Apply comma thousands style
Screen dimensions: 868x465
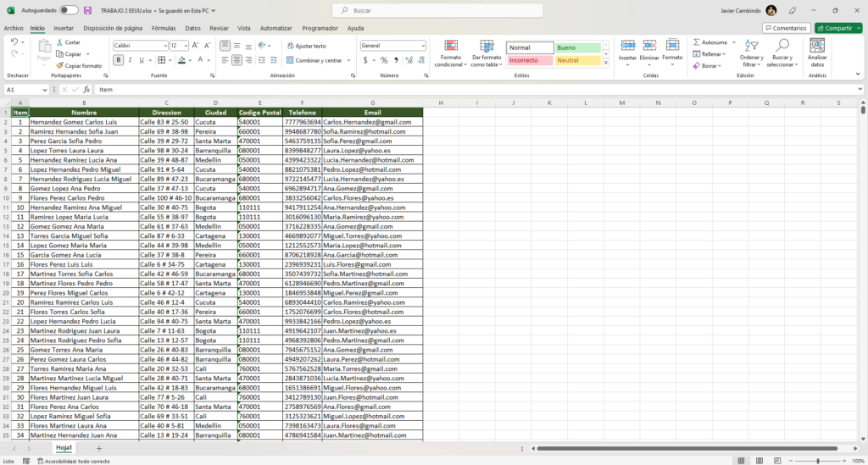[x=396, y=60]
